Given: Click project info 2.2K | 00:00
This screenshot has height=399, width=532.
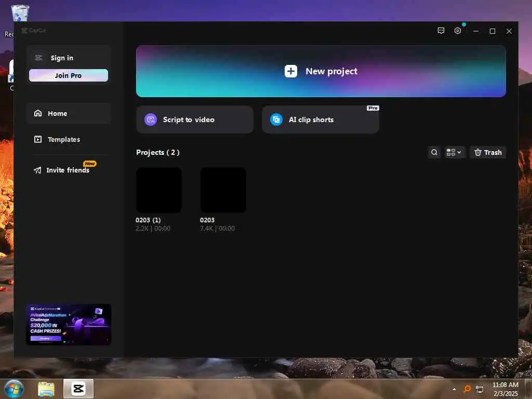Looking at the screenshot, I should 153,229.
